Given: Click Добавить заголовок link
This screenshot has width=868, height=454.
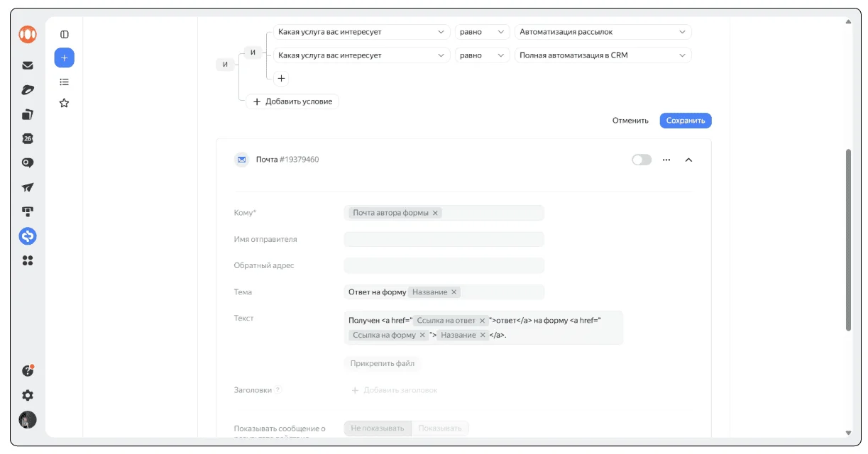Looking at the screenshot, I should tap(394, 390).
